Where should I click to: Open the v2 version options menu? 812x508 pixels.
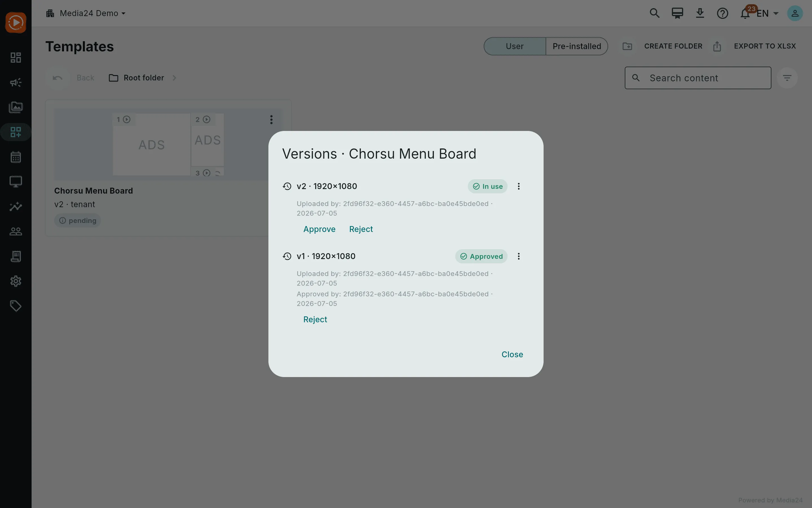[x=519, y=187]
